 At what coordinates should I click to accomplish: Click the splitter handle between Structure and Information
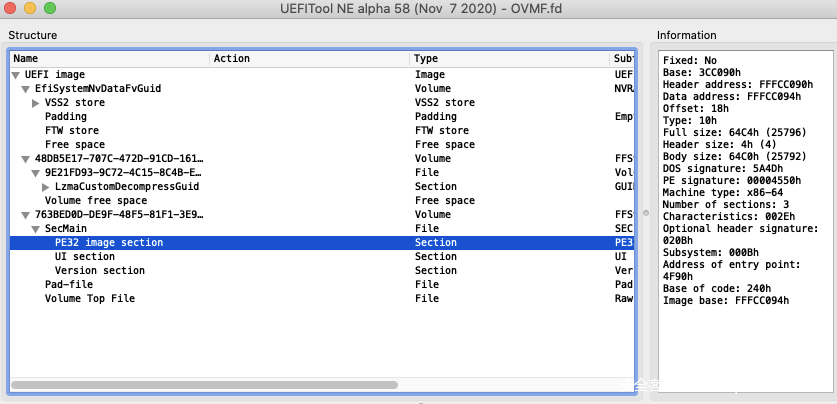pyautogui.click(x=645, y=213)
